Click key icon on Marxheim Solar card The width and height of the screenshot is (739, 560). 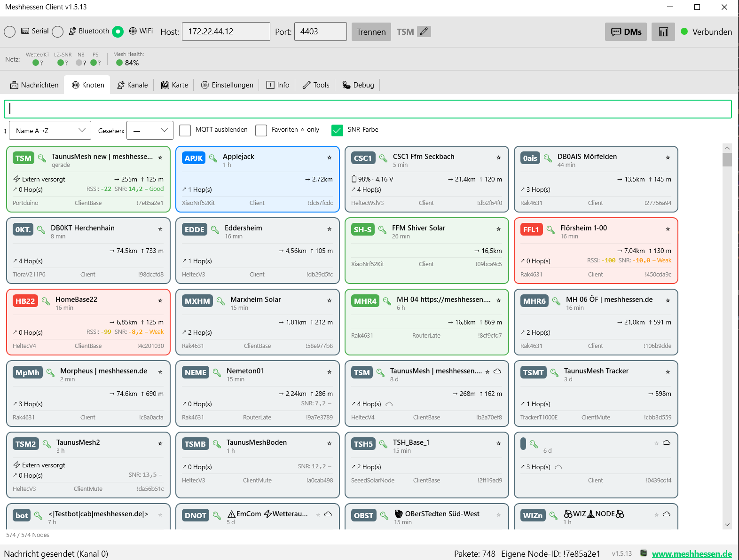pyautogui.click(x=220, y=301)
